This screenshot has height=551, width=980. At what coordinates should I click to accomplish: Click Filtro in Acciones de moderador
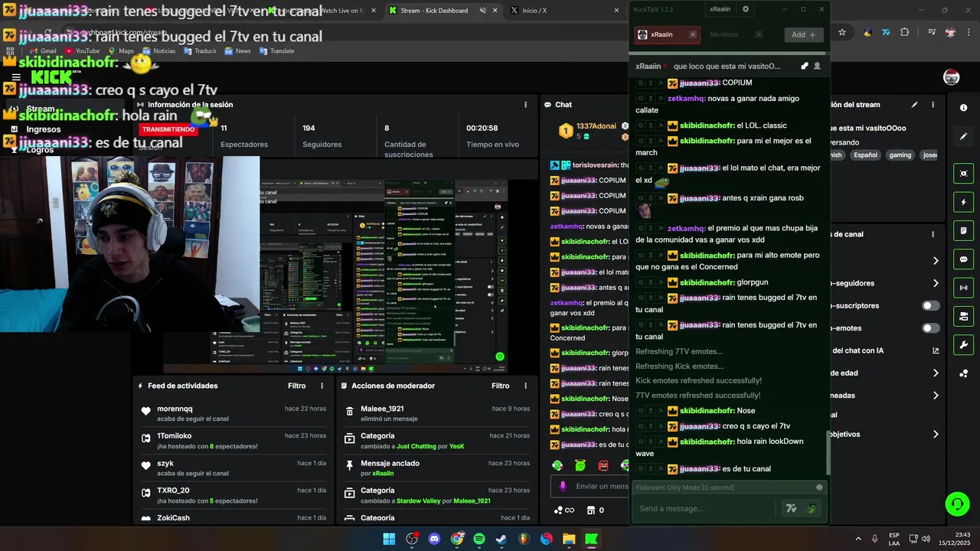coord(500,386)
